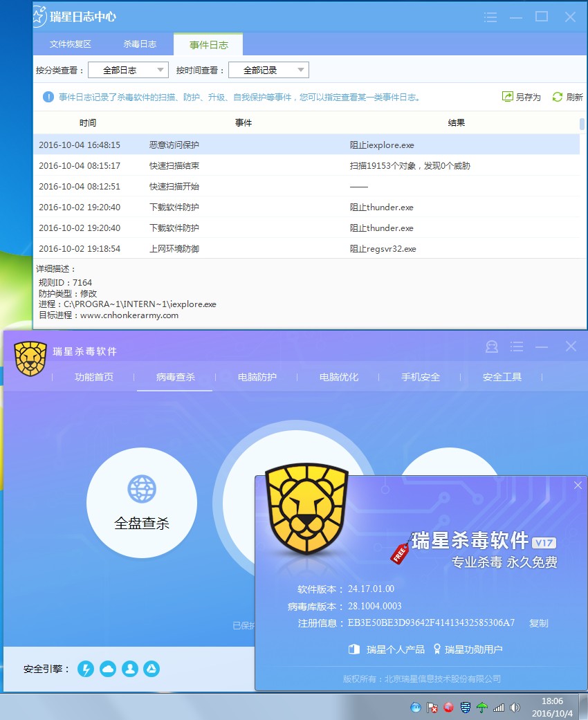Go to the 电脑防护 tab

257,377
